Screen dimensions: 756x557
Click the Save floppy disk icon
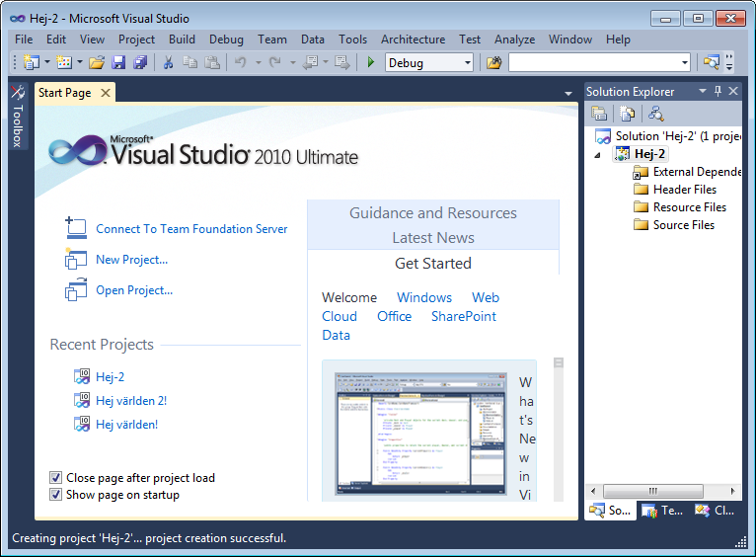tap(118, 62)
